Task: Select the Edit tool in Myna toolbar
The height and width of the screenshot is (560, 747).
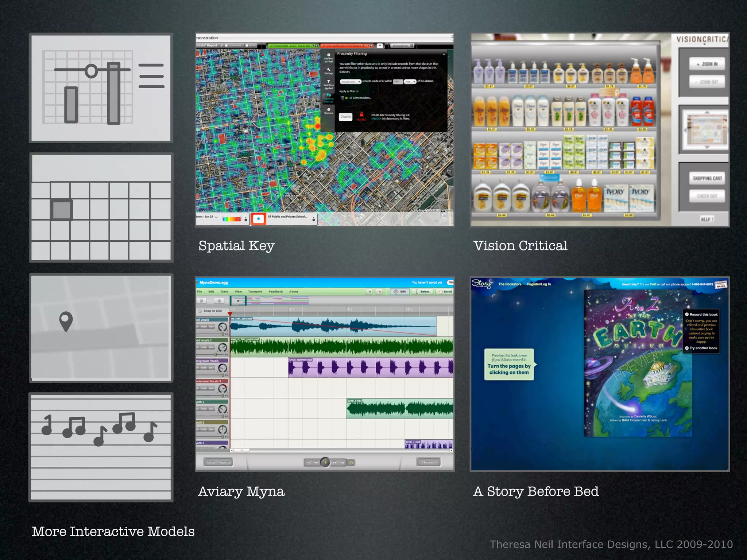Action: click(x=399, y=292)
